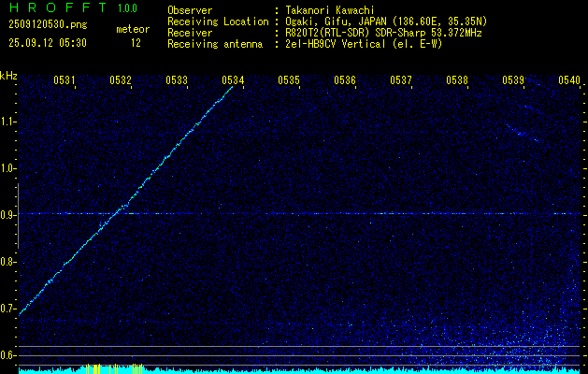Viewport: 588px width, 374px height.
Task: Click frequency axis label 0.9
Action: pyautogui.click(x=8, y=215)
